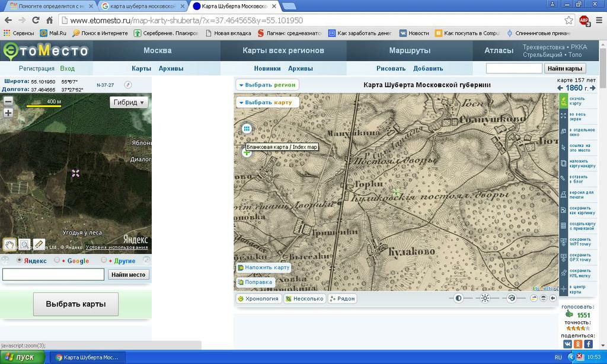Share the map on VK

coord(567,344)
